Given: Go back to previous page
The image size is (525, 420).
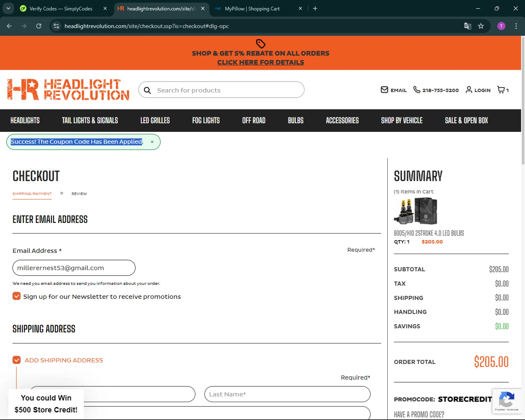Looking at the screenshot, I should (9, 26).
